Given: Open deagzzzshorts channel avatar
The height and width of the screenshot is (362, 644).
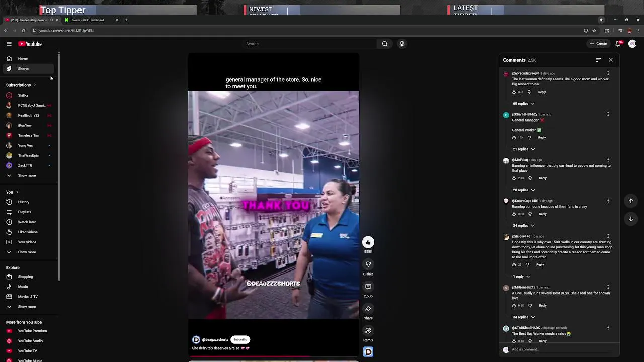Looking at the screenshot, I should pyautogui.click(x=196, y=340).
